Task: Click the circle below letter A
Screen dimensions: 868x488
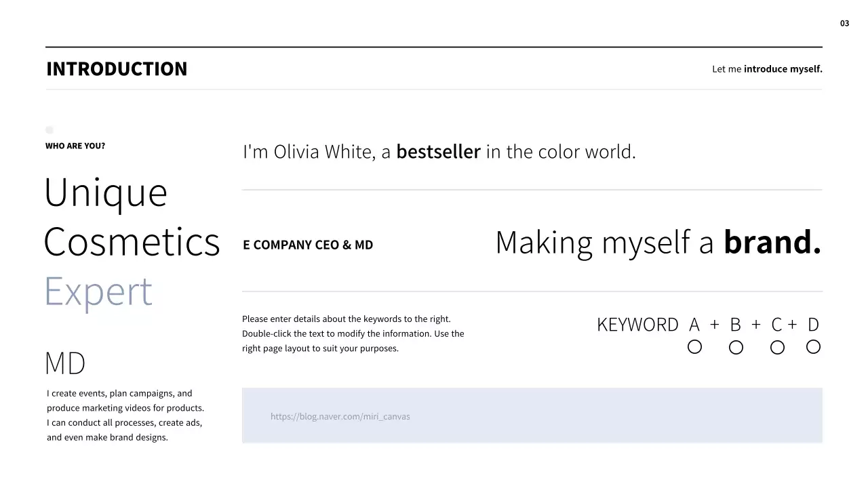Action: coord(694,347)
